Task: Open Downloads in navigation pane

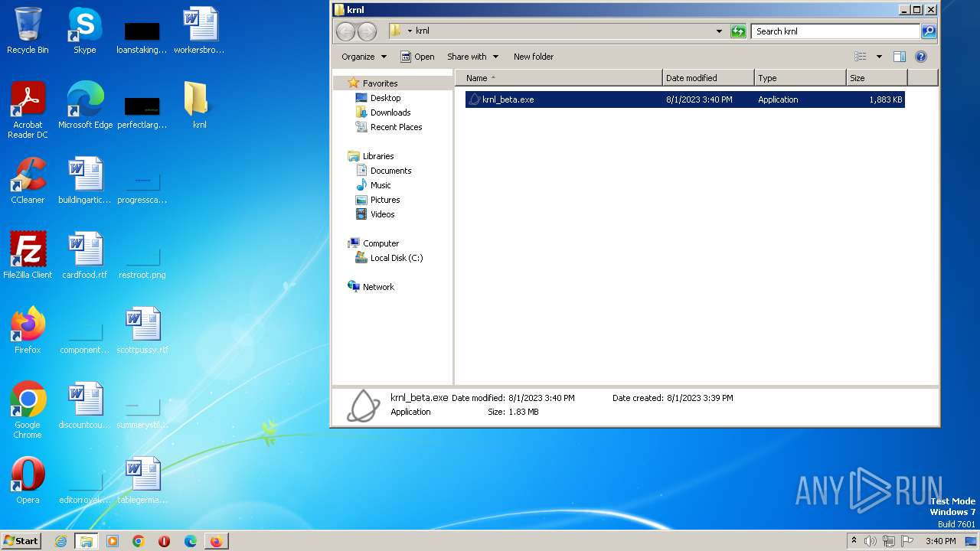Action: coord(390,112)
